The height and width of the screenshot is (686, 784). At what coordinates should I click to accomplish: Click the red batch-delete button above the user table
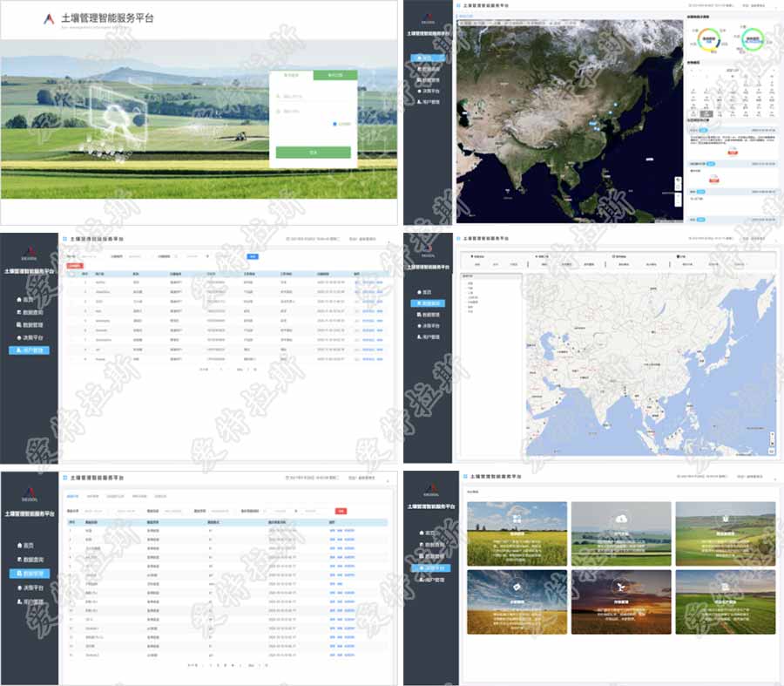coord(76,265)
